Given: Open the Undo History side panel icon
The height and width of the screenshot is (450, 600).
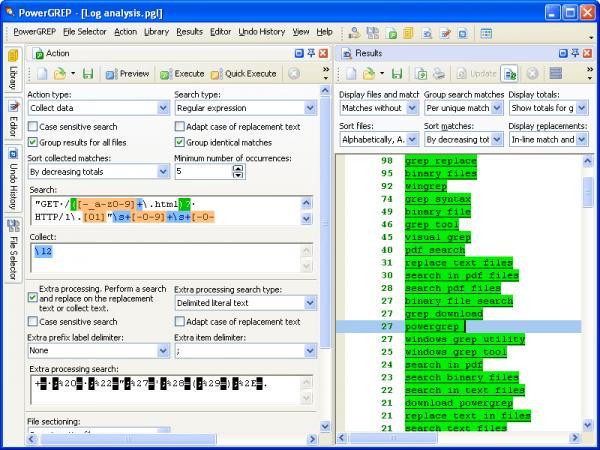Looking at the screenshot, I should pyautogui.click(x=13, y=154).
